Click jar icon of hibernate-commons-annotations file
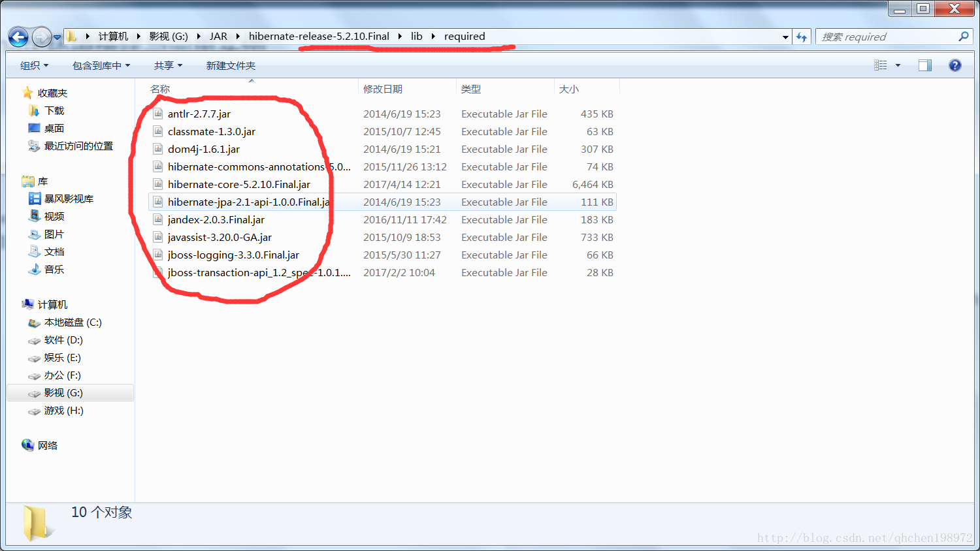 pos(157,166)
